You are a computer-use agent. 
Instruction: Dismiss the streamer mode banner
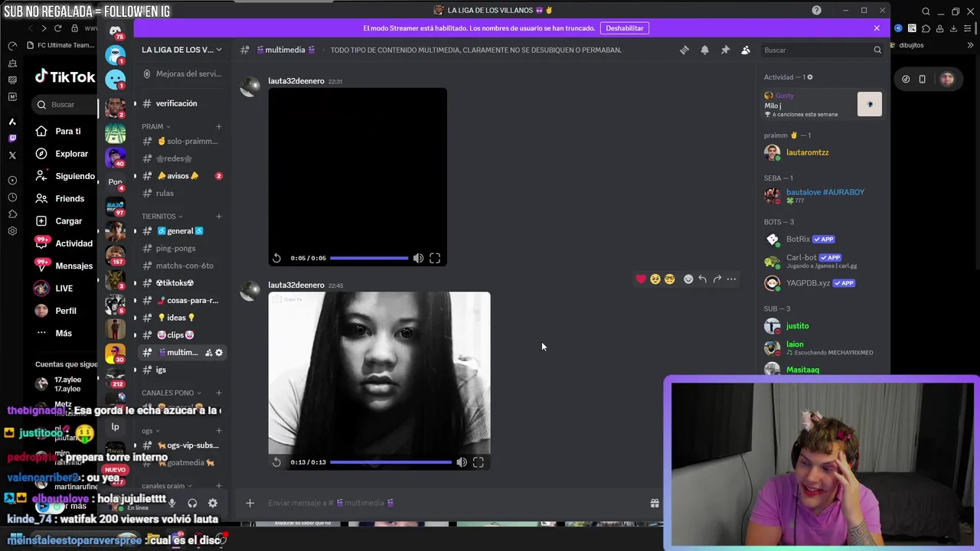click(877, 28)
